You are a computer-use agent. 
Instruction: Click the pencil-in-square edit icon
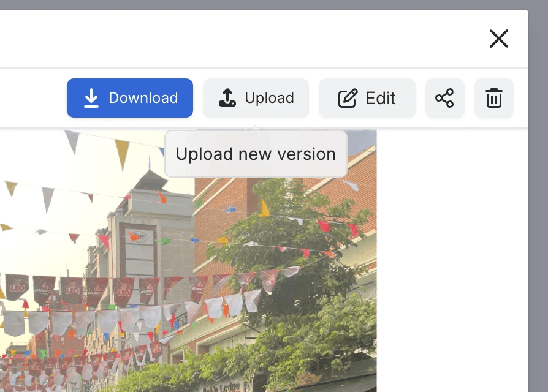[x=348, y=98]
